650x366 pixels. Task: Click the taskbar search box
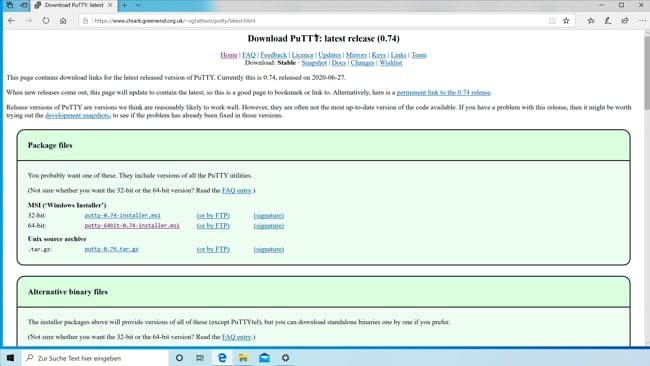point(95,358)
